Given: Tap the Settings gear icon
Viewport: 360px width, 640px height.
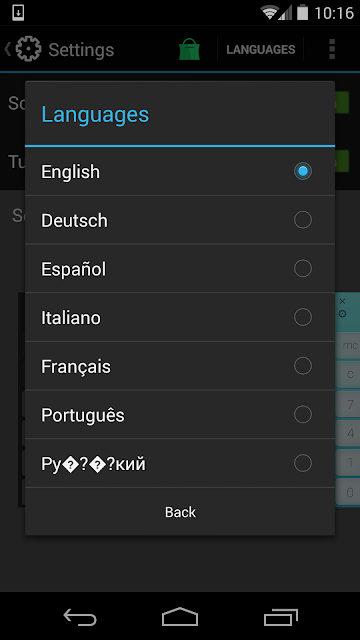Looking at the screenshot, I should coord(28,49).
